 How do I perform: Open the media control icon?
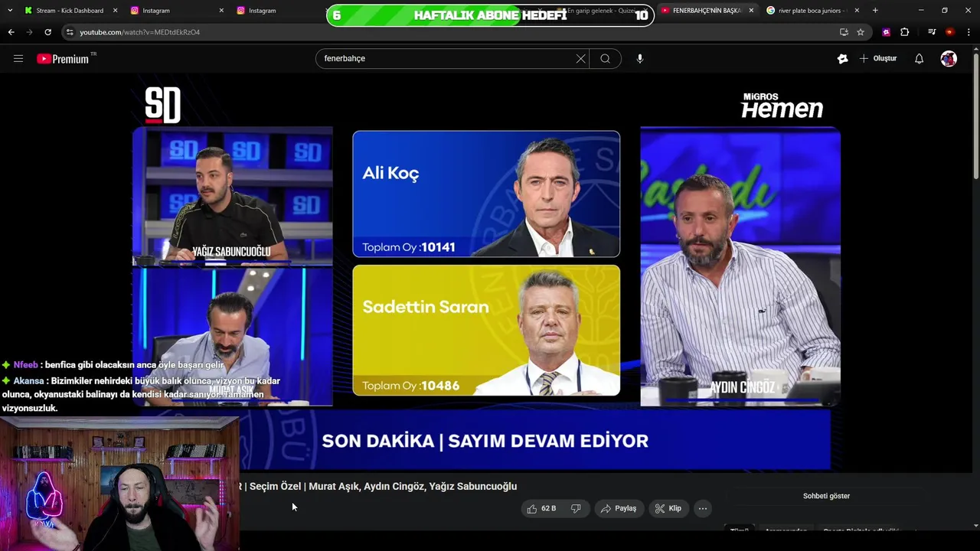932,32
